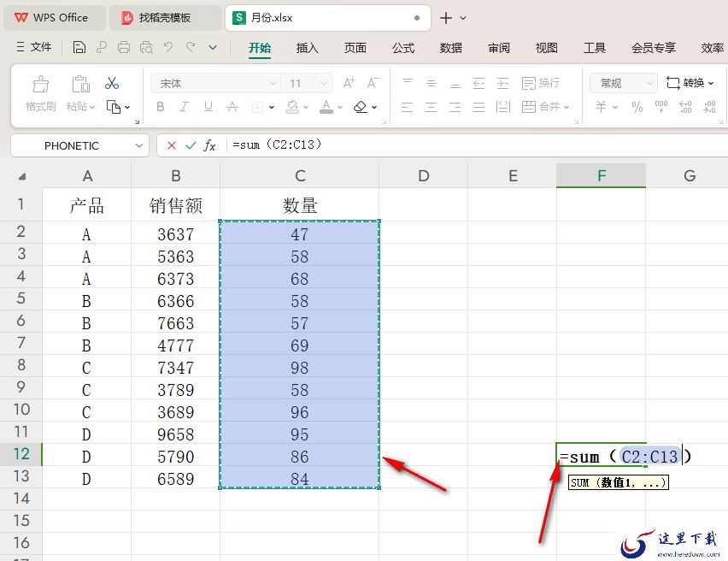
Task: Click the Paste (粘贴) clipboard icon
Action: [80, 84]
